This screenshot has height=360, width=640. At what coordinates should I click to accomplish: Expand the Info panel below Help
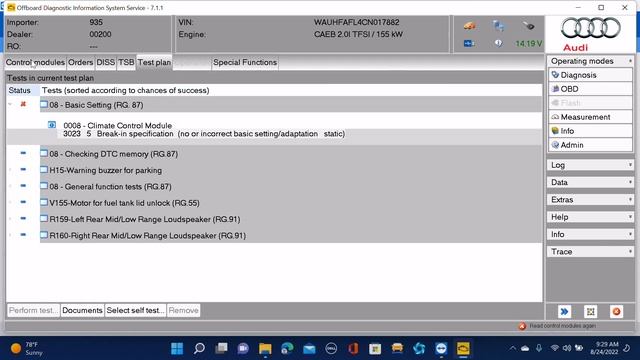[x=590, y=234]
